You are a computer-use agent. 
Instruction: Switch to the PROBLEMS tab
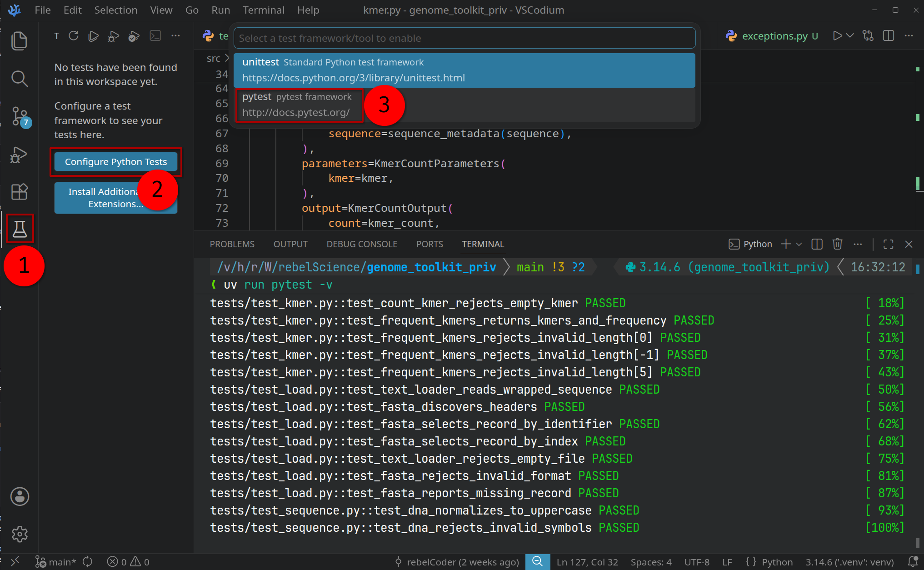(232, 244)
